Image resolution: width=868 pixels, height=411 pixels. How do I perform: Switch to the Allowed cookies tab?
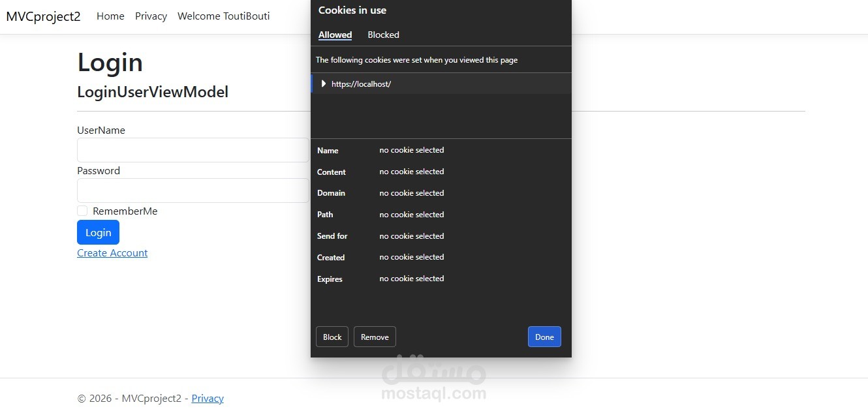point(335,35)
